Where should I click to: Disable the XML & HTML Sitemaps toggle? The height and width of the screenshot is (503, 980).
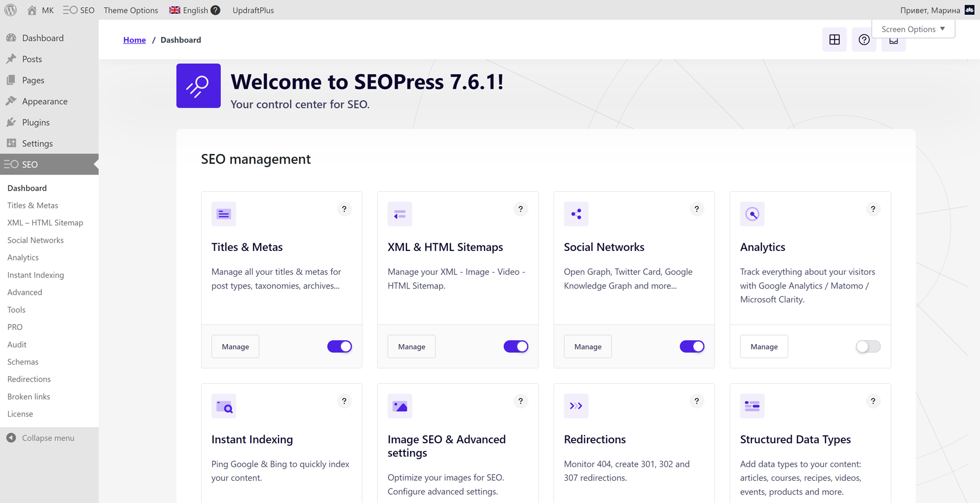tap(515, 346)
